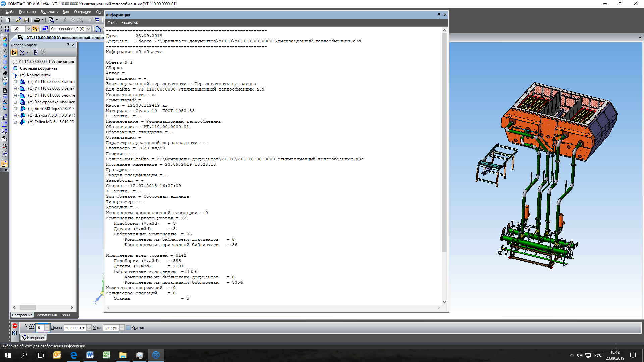644x362 pixels.
Task: Click the Print icon
Action: pos(37,20)
